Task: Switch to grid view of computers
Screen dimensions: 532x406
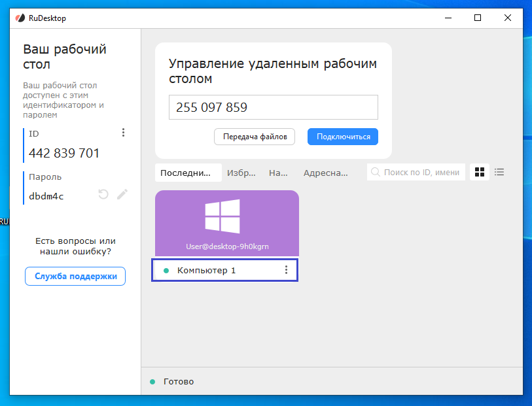Action: pyautogui.click(x=480, y=172)
